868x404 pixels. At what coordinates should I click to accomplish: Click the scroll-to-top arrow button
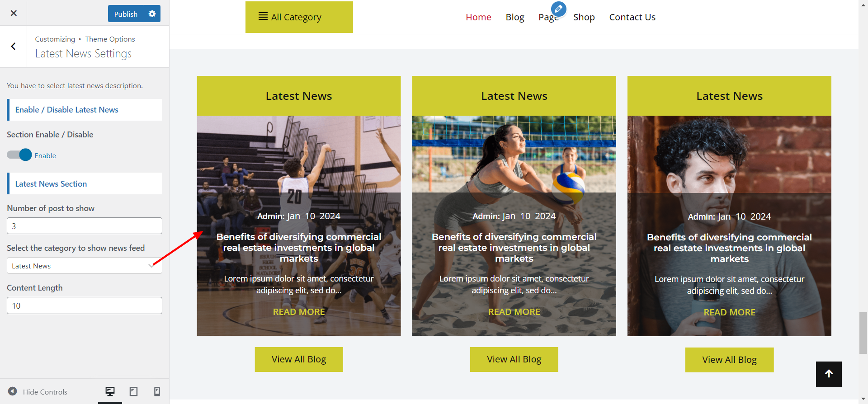coord(829,374)
